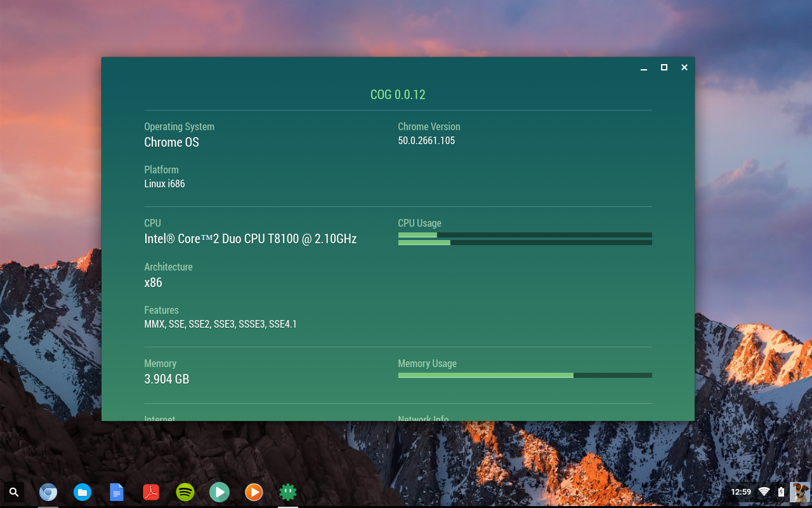Click the Operating System label
Viewport: 812px width, 508px height.
[180, 127]
